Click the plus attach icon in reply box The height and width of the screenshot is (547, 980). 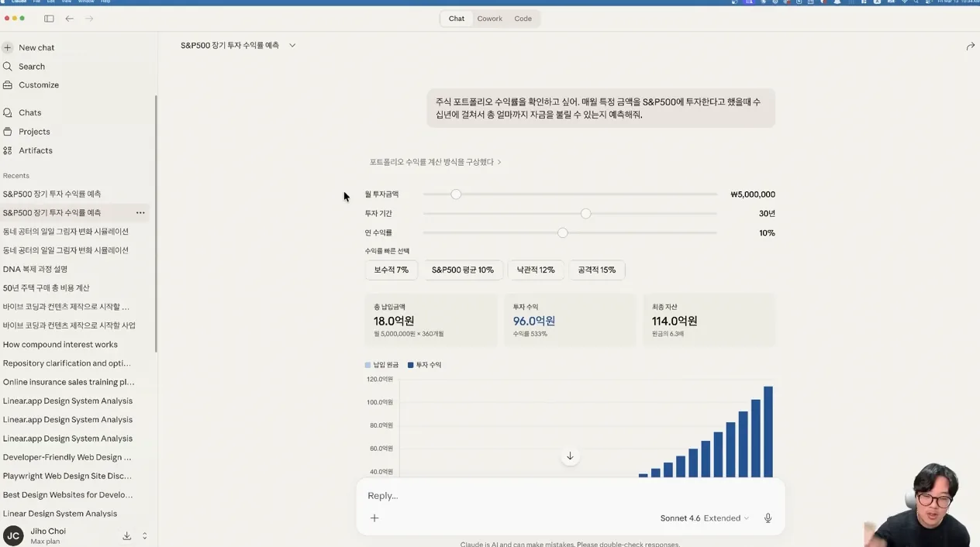(x=374, y=518)
